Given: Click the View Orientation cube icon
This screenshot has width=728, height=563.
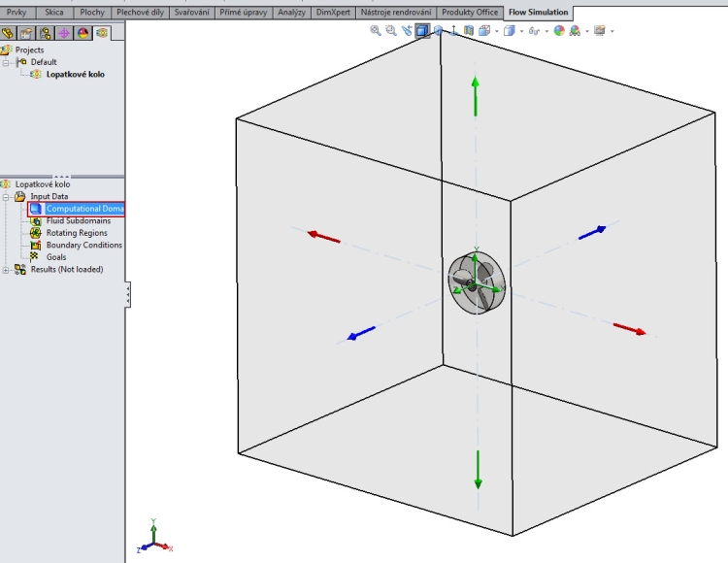Looking at the screenshot, I should click(484, 31).
